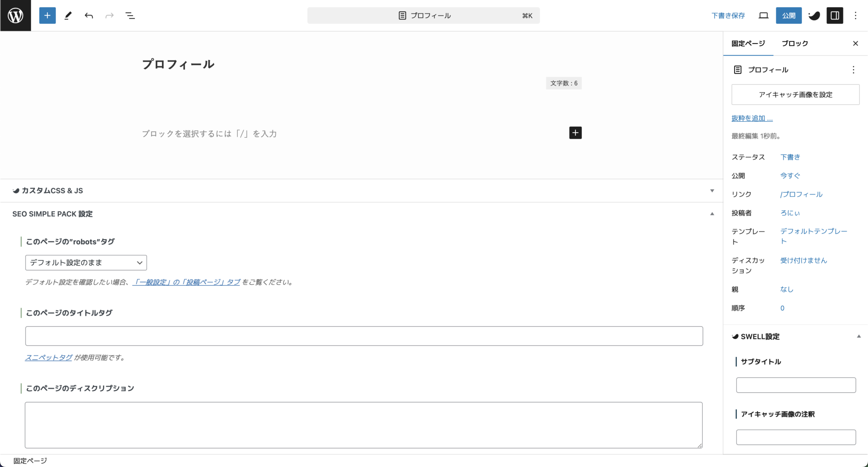Viewport: 868px width, 467px height.
Task: Select the 固定ページ tab
Action: [748, 43]
